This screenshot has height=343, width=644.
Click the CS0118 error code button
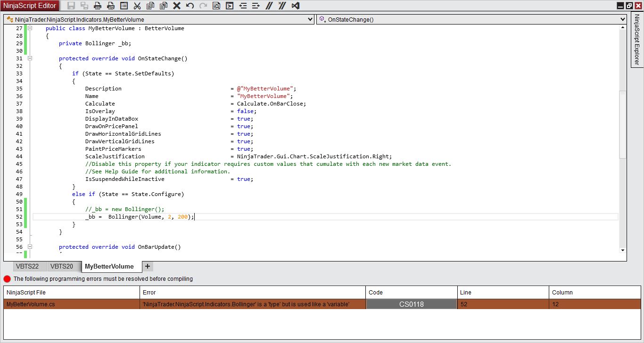pyautogui.click(x=411, y=304)
